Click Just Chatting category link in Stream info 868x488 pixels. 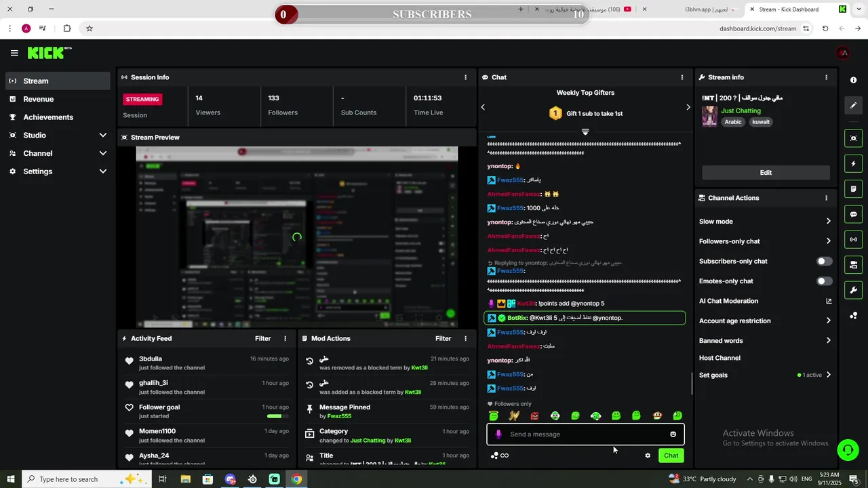click(x=741, y=110)
